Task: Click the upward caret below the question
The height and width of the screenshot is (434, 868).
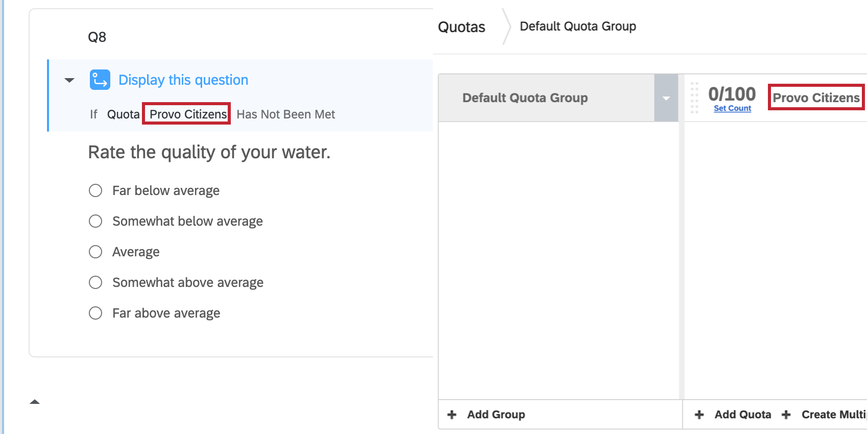Action: (35, 402)
